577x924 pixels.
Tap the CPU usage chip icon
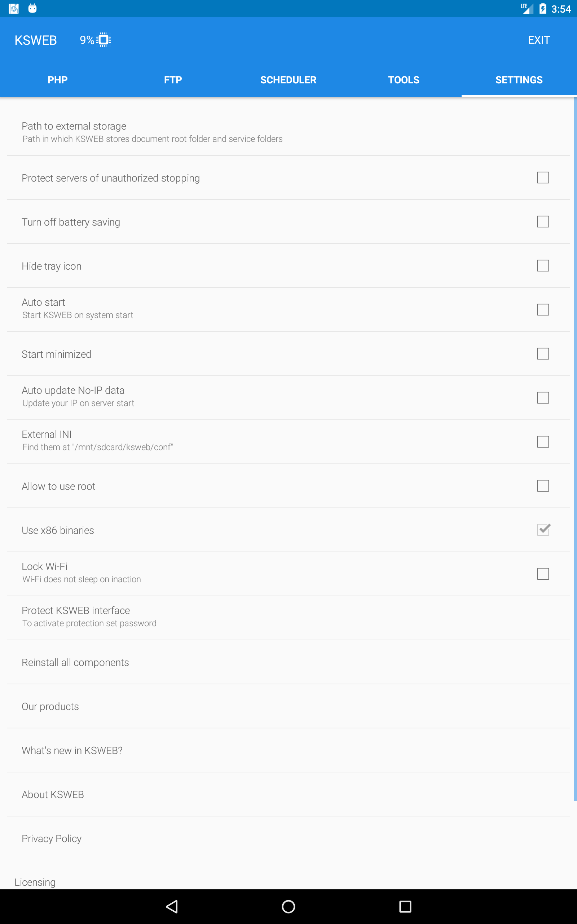[x=103, y=40]
